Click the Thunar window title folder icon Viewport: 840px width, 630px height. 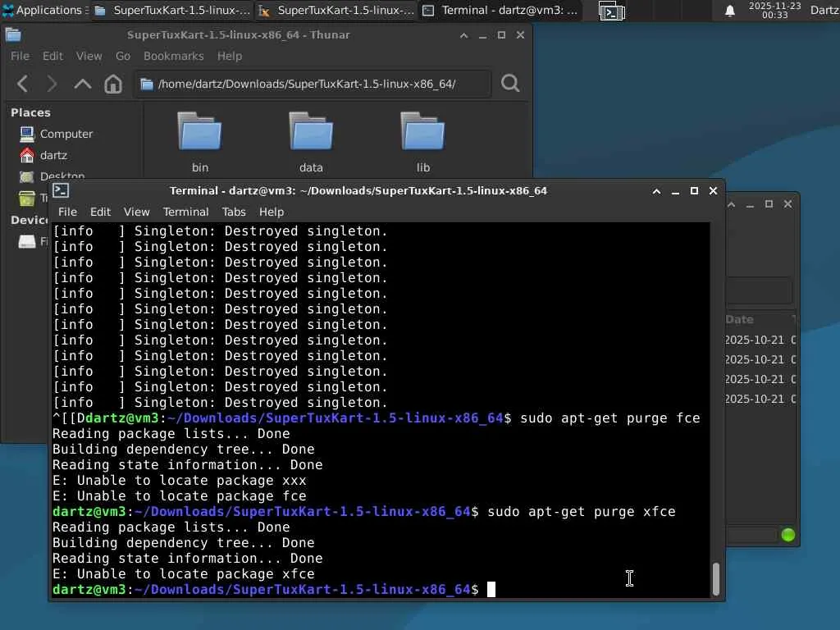tap(13, 35)
